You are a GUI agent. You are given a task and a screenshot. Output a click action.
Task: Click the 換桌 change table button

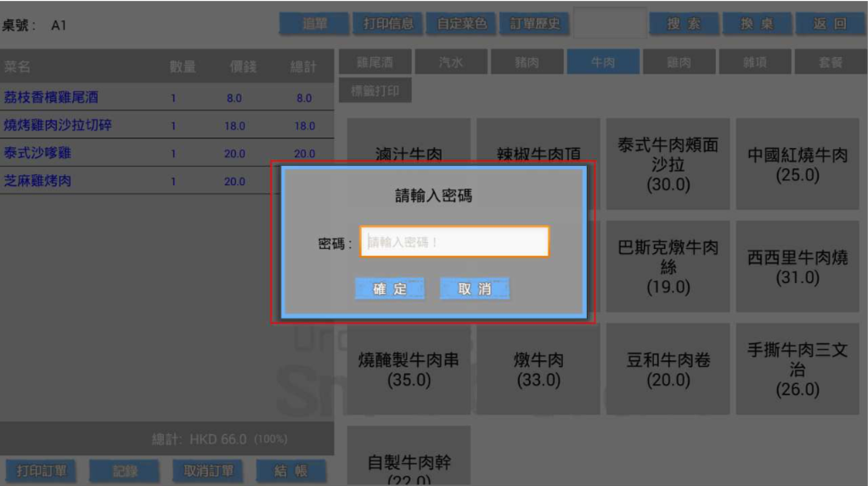tap(757, 24)
